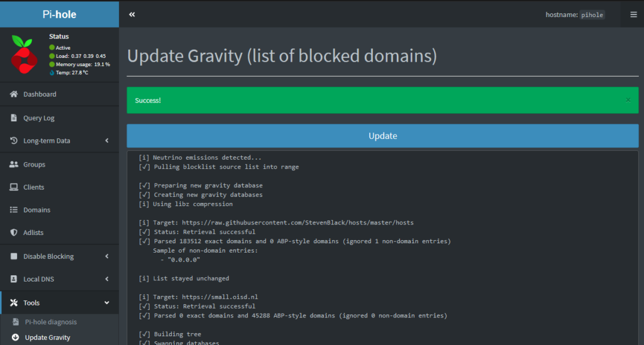The height and width of the screenshot is (345, 644).
Task: Click the Domains list icon
Action: 14,210
